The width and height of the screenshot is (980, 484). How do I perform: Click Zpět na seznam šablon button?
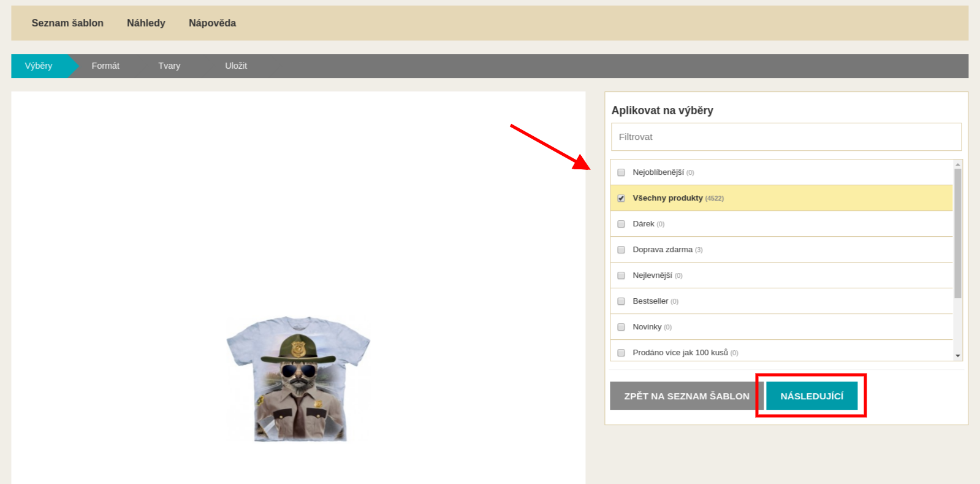click(x=686, y=396)
